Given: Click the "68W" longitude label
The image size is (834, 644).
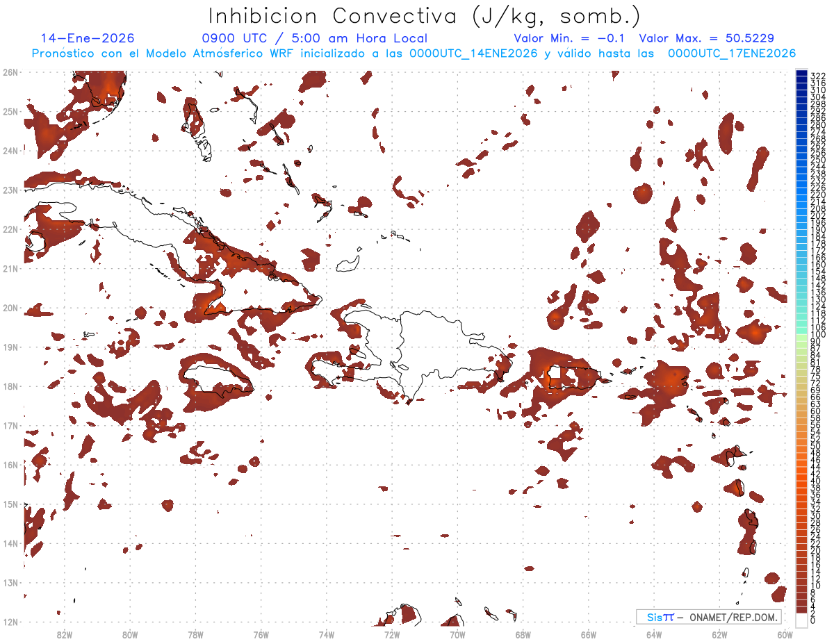Looking at the screenshot, I should pyautogui.click(x=523, y=634).
